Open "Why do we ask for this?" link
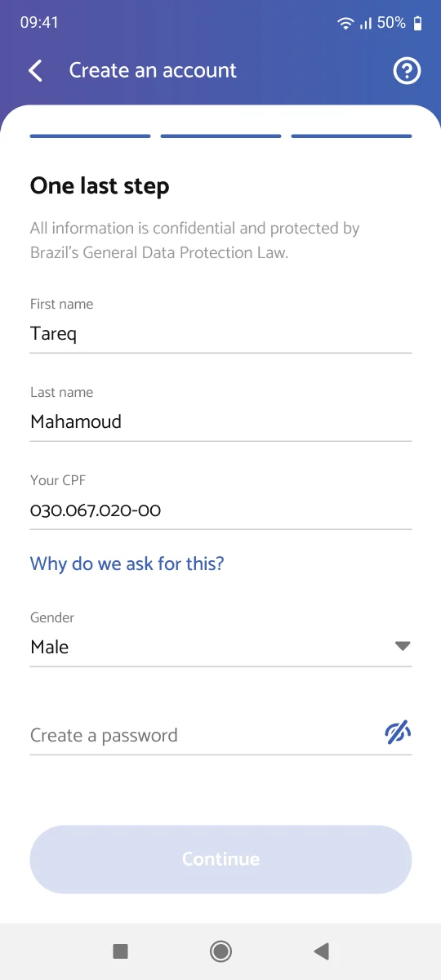Viewport: 441px width, 980px height. pos(127,563)
